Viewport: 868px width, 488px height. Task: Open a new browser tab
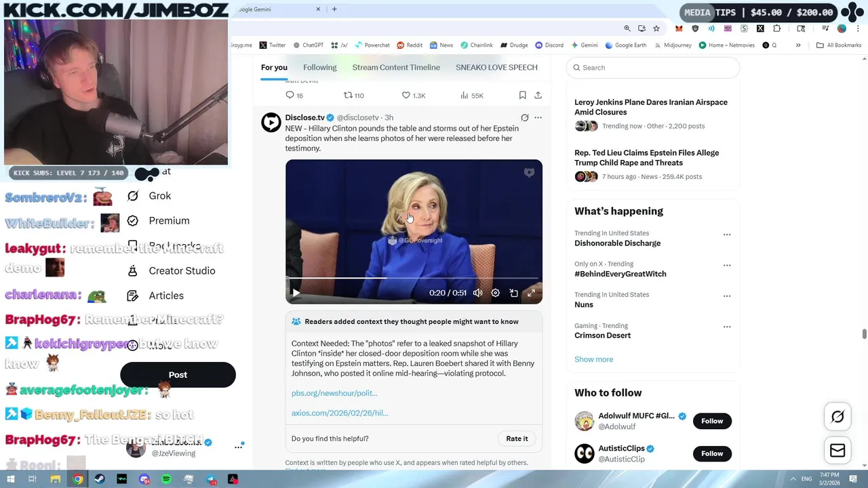click(334, 9)
